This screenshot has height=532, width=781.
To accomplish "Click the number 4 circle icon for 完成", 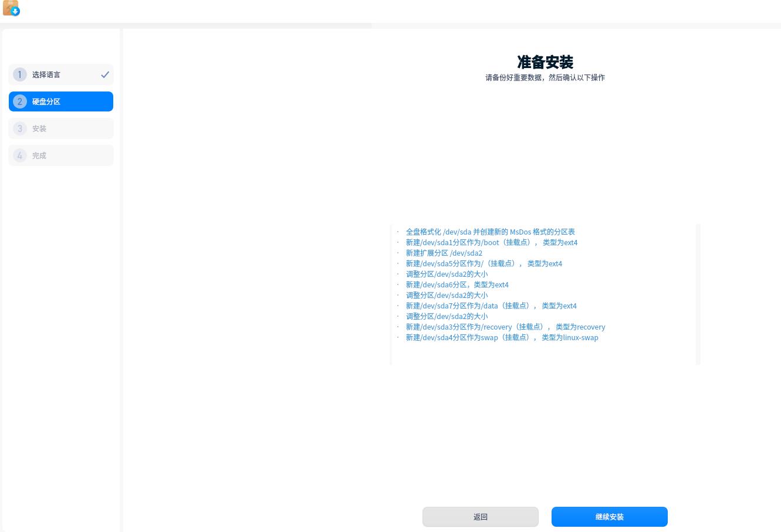I will pyautogui.click(x=20, y=155).
